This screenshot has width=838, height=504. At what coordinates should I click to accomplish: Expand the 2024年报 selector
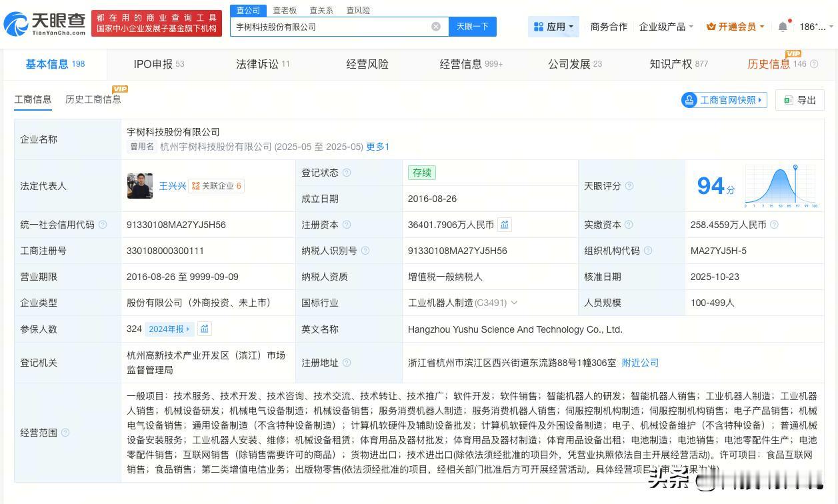pos(189,329)
